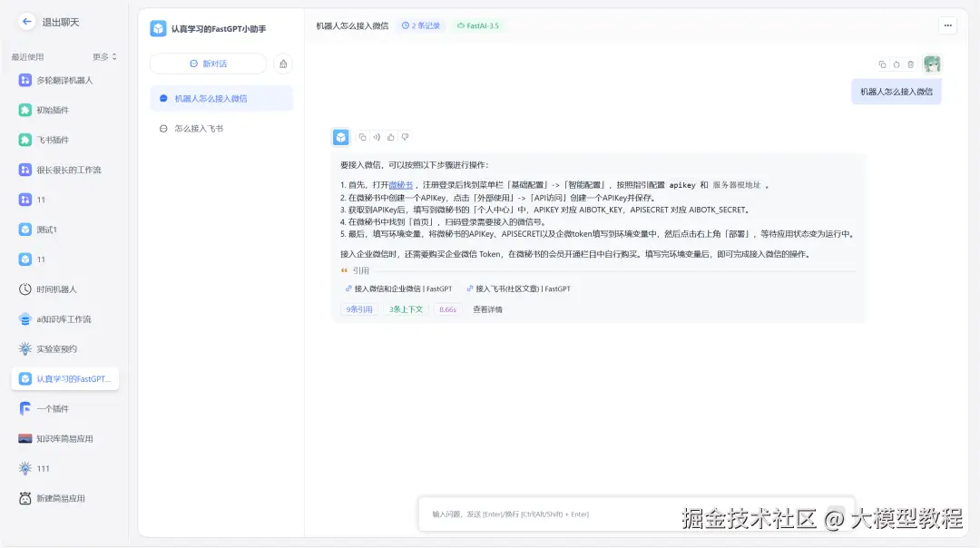Click the back arrow to exit chat
Image resolution: width=980 pixels, height=548 pixels.
26,22
